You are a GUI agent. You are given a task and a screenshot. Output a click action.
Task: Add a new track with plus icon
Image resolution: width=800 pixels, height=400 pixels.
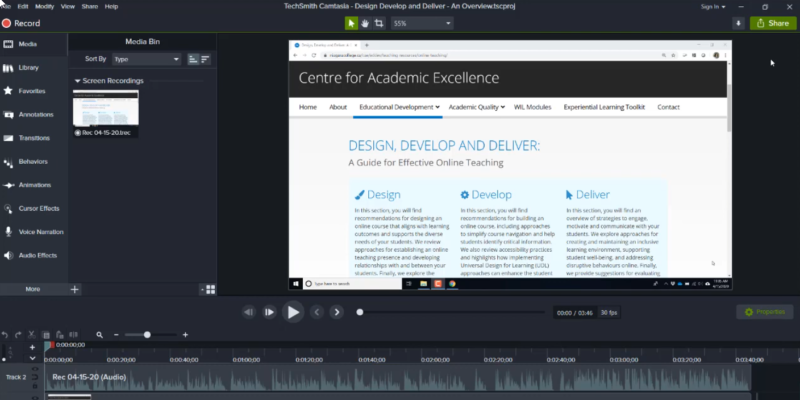[x=32, y=347]
